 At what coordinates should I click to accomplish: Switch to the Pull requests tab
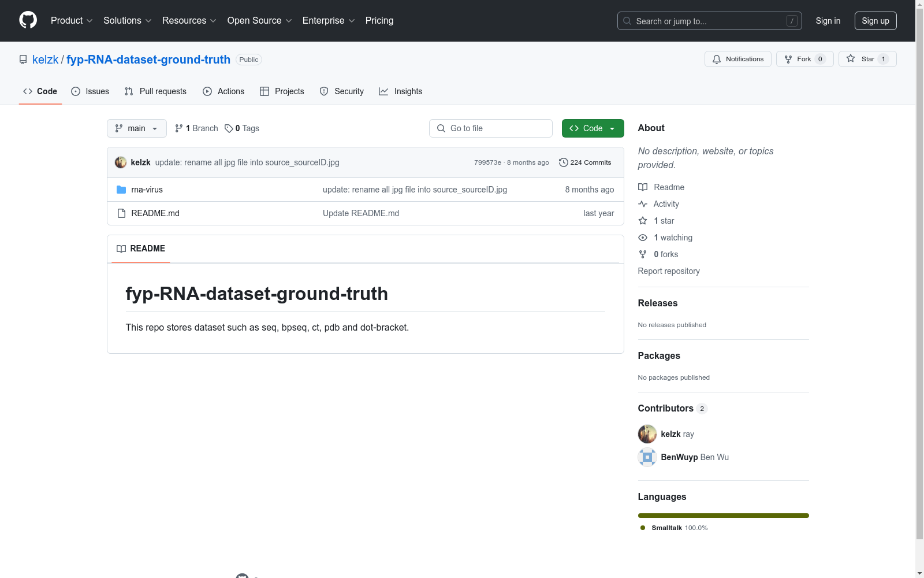click(155, 91)
